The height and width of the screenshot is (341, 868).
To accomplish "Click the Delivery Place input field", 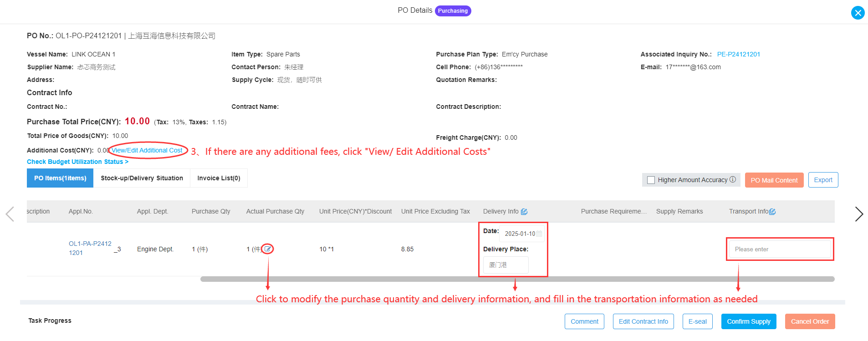I will pyautogui.click(x=505, y=265).
